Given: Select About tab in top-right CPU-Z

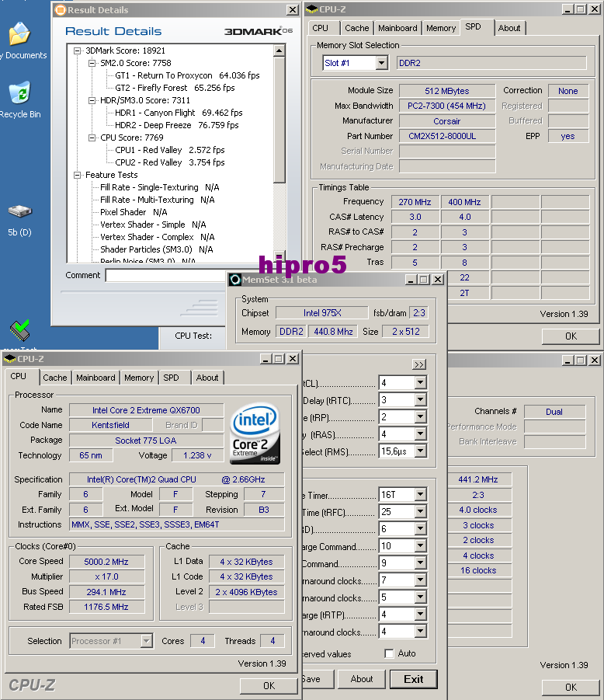Looking at the screenshot, I should click(x=509, y=28).
